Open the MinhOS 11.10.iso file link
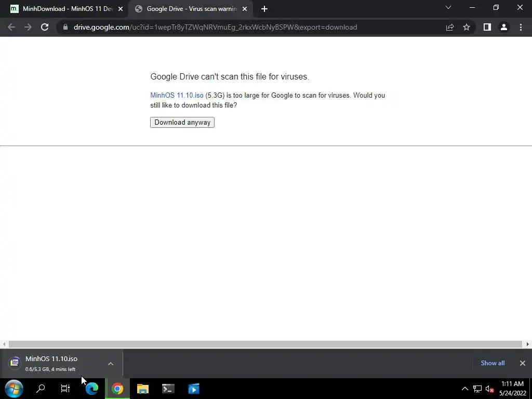The height and width of the screenshot is (399, 532). [x=177, y=96]
